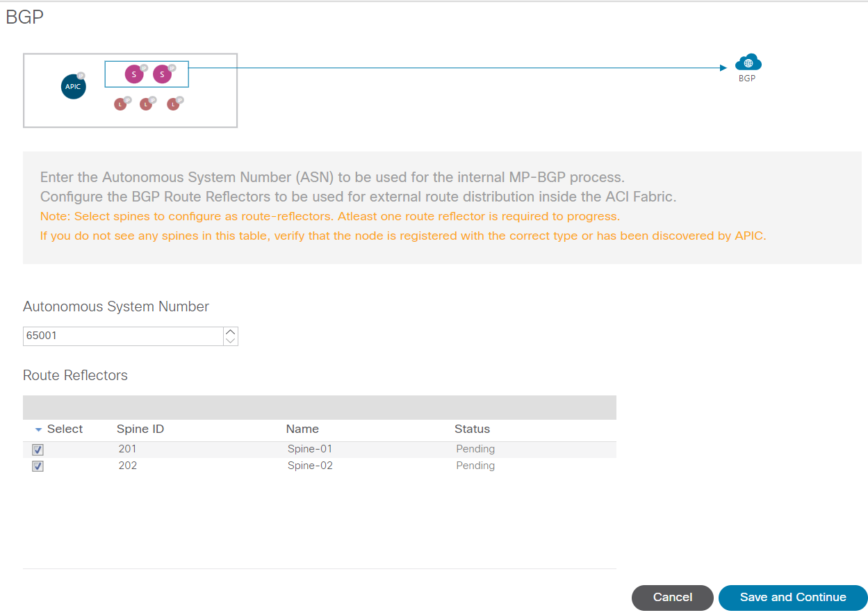868x615 pixels.
Task: Click the BGP cloud icon
Action: click(748, 63)
